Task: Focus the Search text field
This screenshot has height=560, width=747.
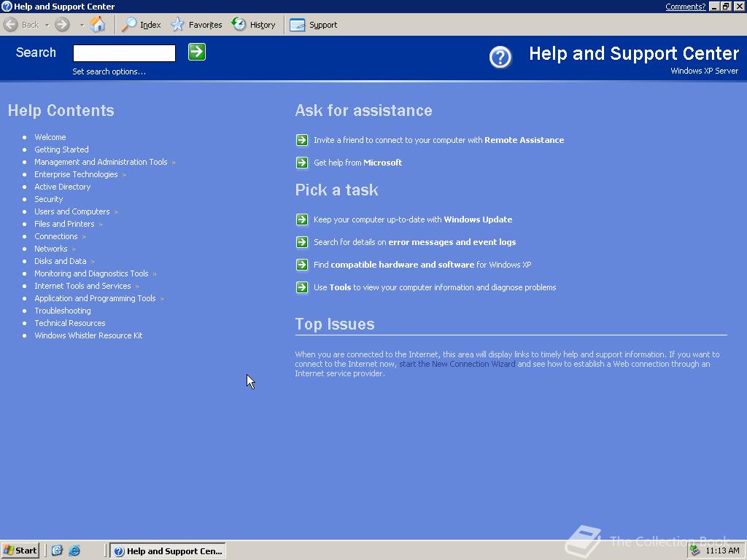Action: pyautogui.click(x=124, y=52)
